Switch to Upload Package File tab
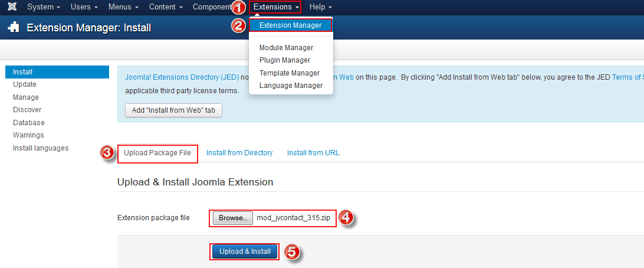This screenshot has height=268, width=644. pyautogui.click(x=157, y=153)
